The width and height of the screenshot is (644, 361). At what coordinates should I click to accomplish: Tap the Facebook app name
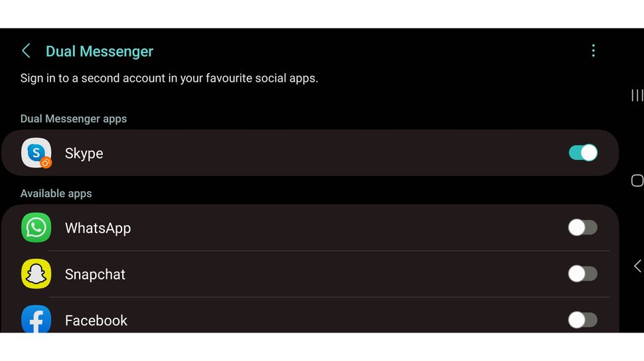pos(96,321)
